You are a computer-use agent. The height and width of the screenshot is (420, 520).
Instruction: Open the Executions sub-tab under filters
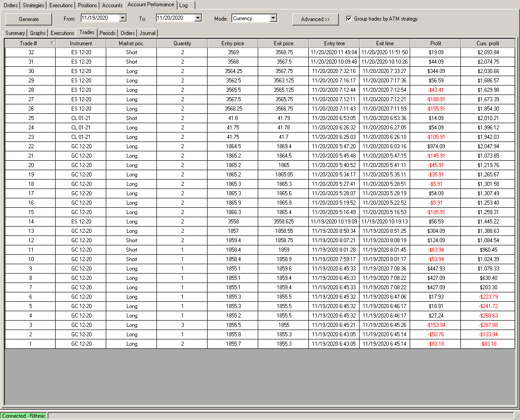pos(62,33)
